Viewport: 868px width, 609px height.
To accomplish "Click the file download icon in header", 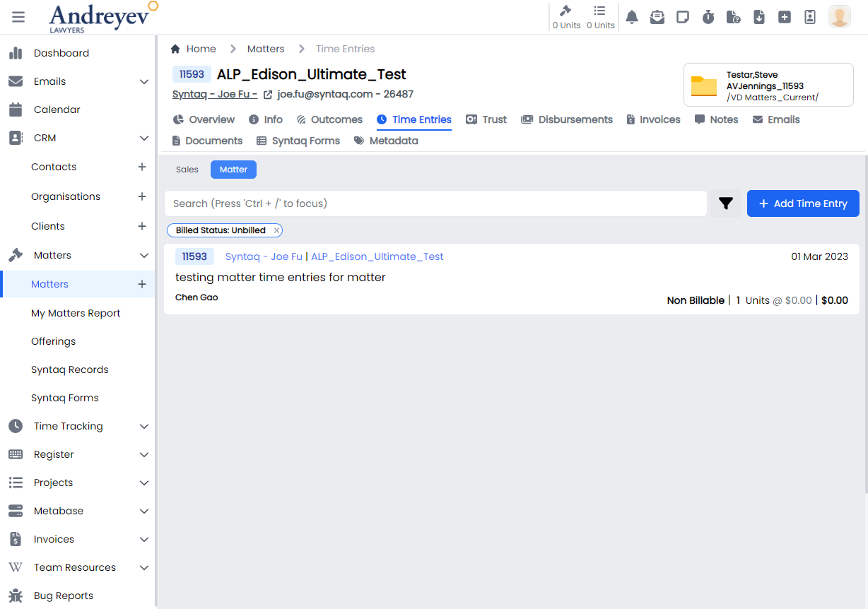I will [x=759, y=17].
